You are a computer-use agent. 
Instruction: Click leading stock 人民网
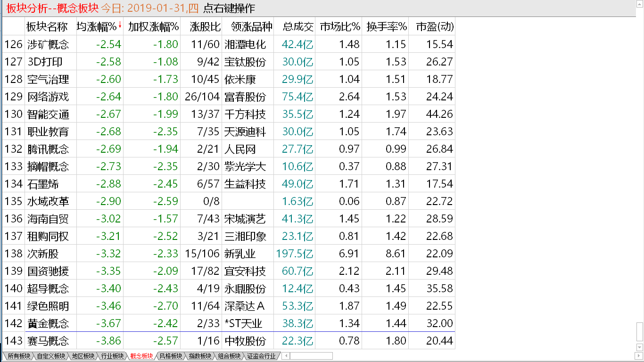240,149
